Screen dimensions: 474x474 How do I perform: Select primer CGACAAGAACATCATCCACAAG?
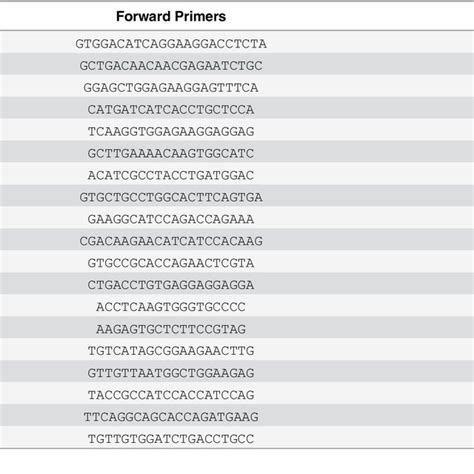click(171, 241)
